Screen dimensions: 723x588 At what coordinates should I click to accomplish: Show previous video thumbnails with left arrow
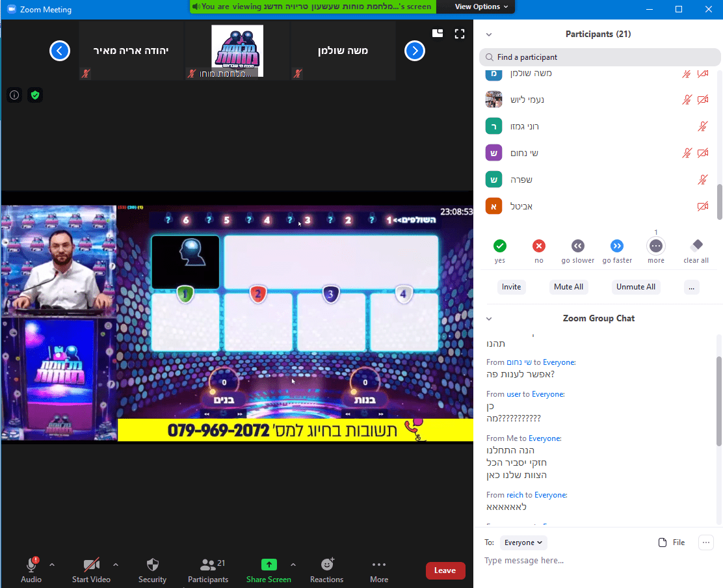[60, 51]
